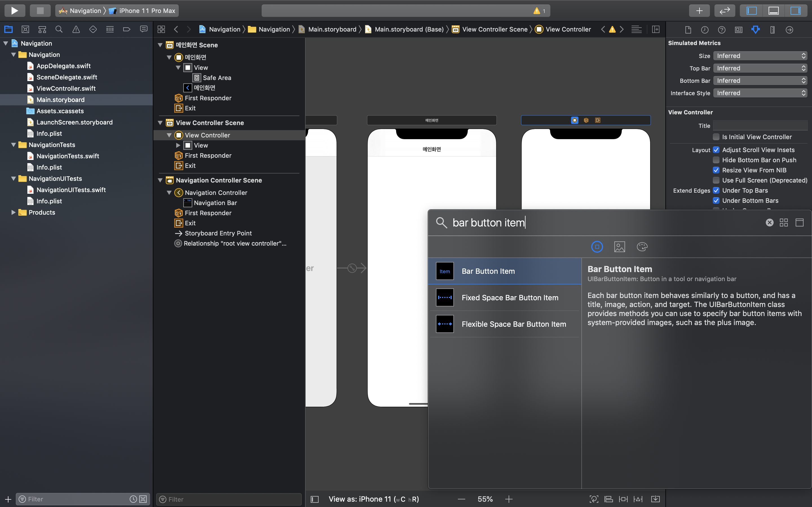Clear the library search text
812x507 pixels.
(x=769, y=223)
